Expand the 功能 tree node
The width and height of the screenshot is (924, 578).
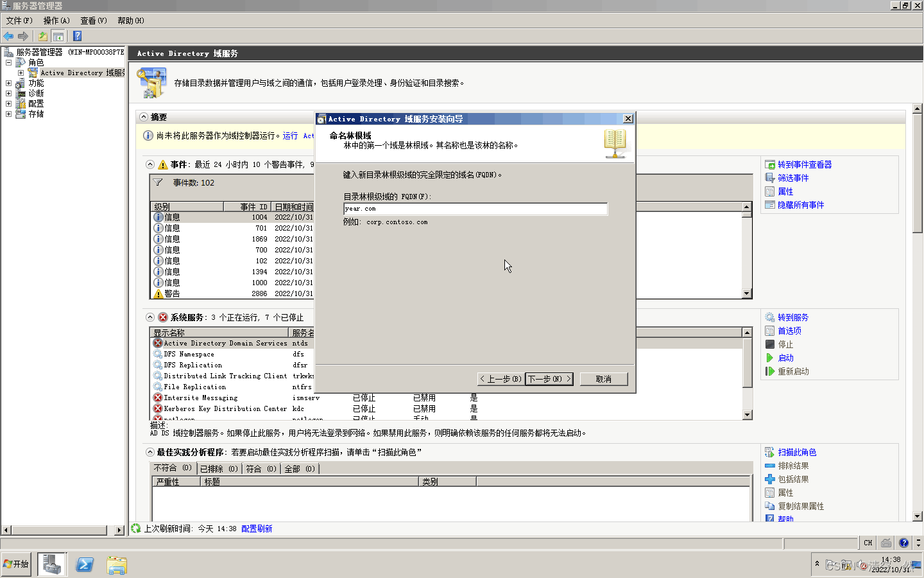tap(8, 83)
